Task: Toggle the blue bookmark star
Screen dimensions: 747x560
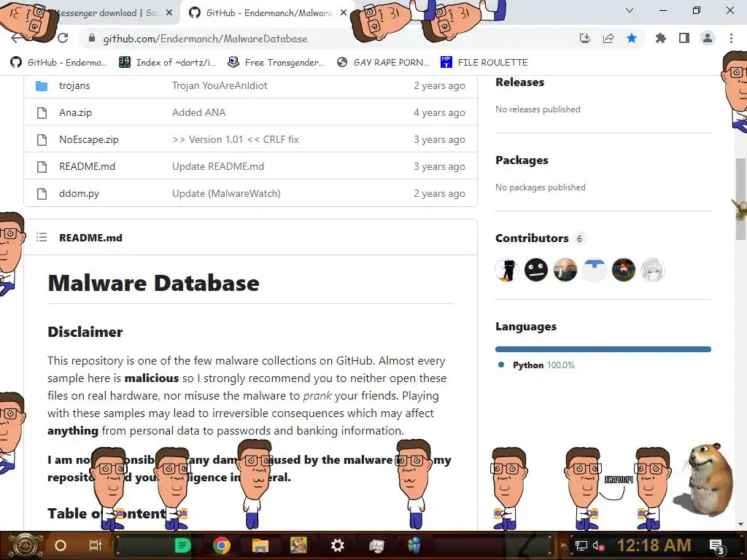Action: 632,38
